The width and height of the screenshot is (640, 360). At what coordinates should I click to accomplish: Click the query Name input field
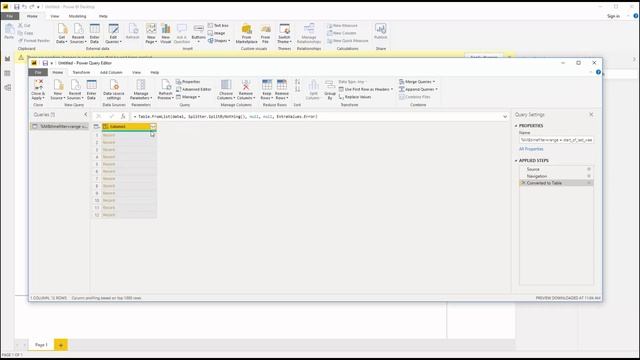pos(556,140)
